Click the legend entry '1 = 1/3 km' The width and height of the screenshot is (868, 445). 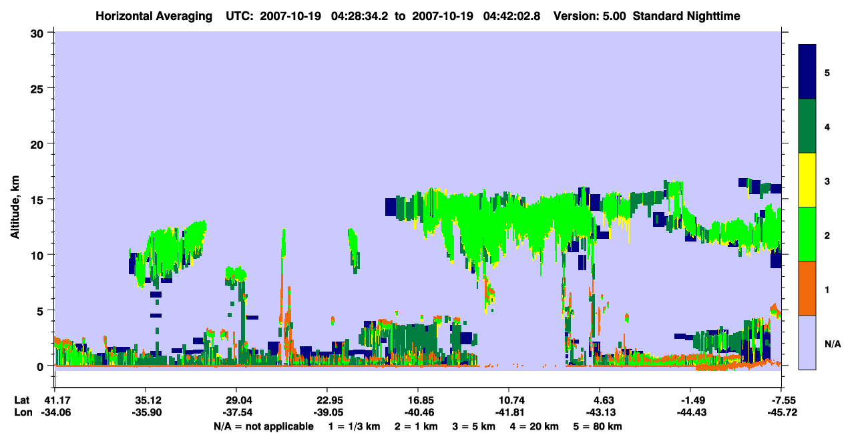pyautogui.click(x=355, y=426)
